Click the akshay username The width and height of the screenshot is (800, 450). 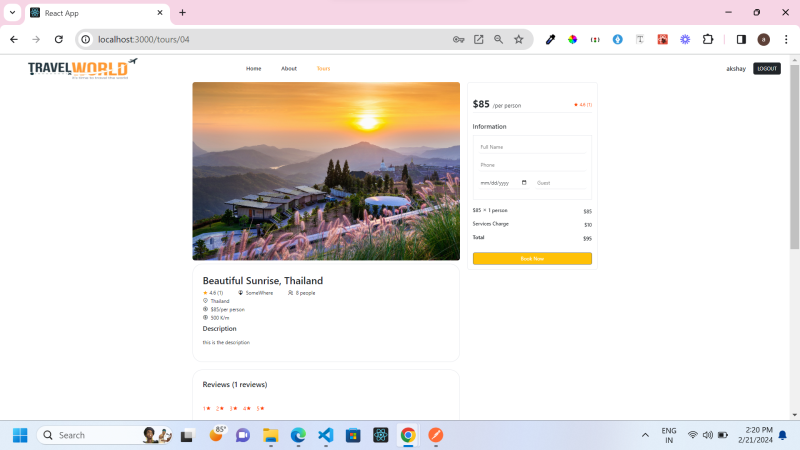[736, 68]
